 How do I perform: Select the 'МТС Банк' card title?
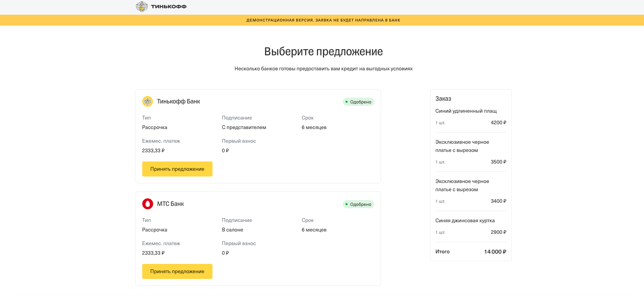coord(171,204)
